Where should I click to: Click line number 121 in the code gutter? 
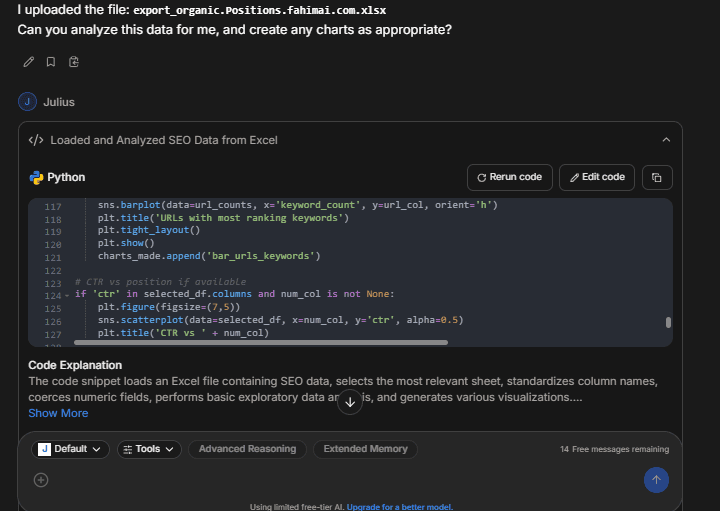pyautogui.click(x=53, y=257)
